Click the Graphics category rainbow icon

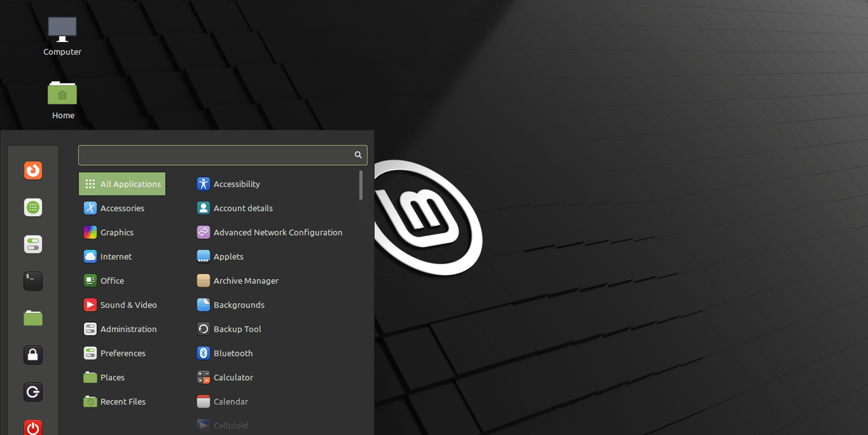coord(90,232)
